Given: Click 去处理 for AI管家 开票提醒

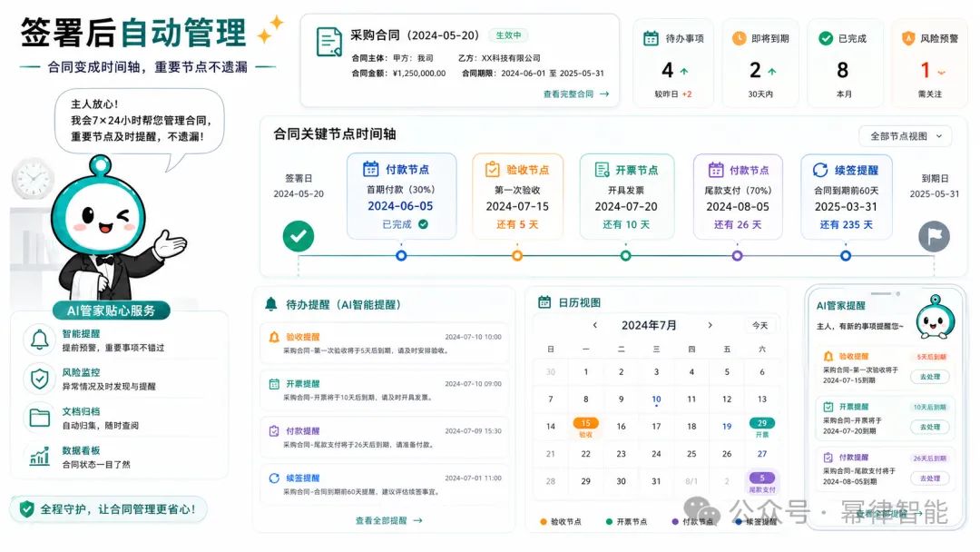Looking at the screenshot, I should [929, 427].
